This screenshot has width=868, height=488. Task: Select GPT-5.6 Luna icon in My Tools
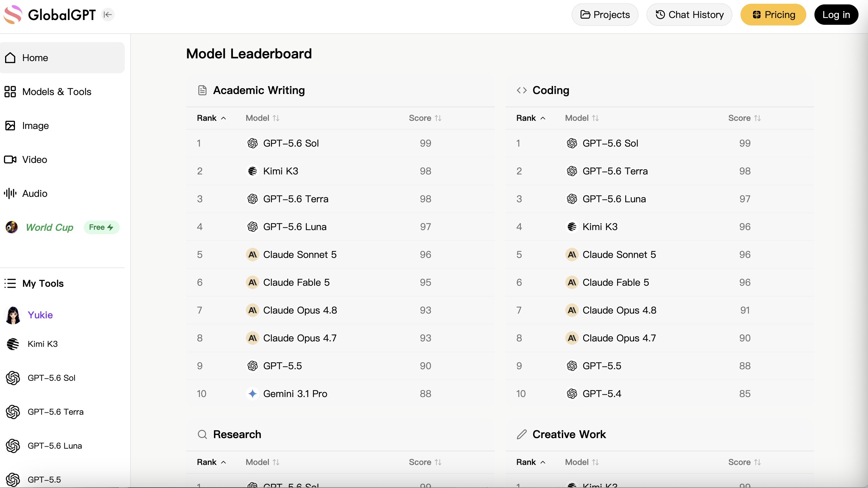[13, 446]
